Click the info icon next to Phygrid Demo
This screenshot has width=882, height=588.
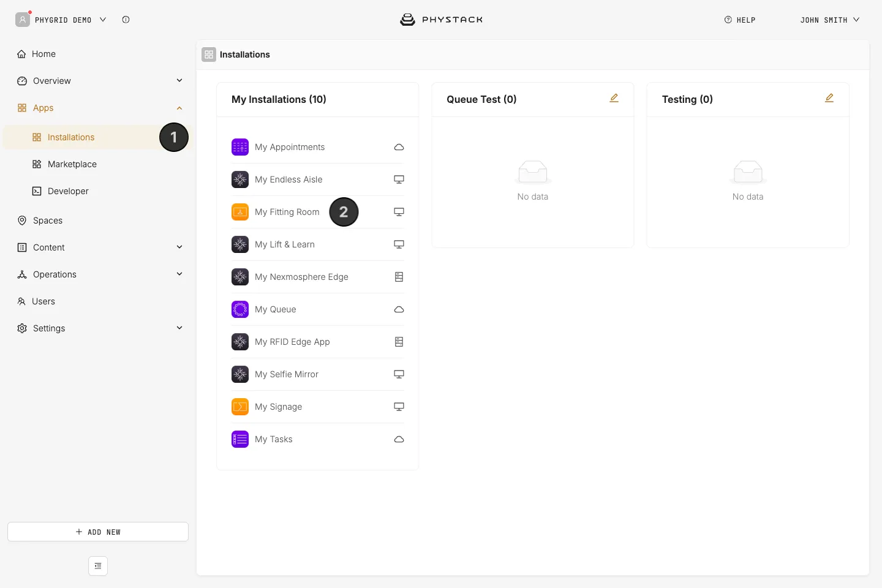[126, 20]
